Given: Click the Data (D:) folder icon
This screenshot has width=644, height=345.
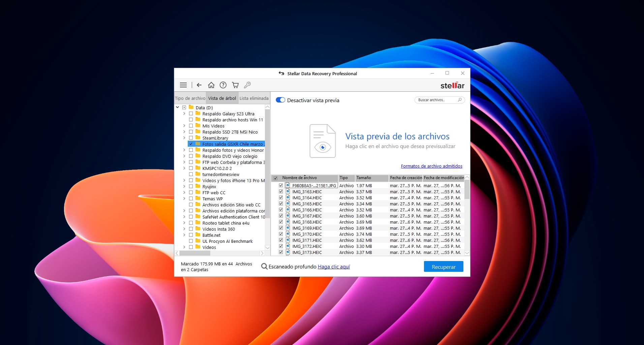Looking at the screenshot, I should coord(191,107).
